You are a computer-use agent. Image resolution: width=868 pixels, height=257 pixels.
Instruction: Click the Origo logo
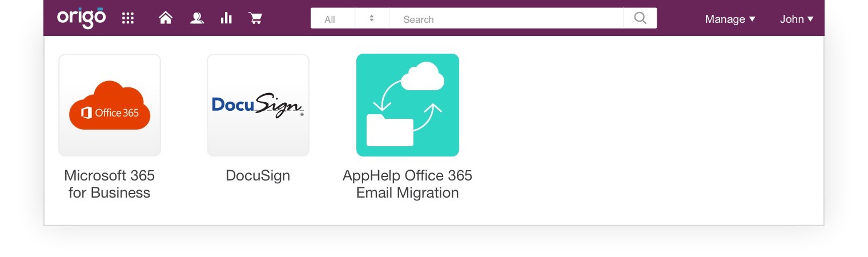[x=81, y=18]
